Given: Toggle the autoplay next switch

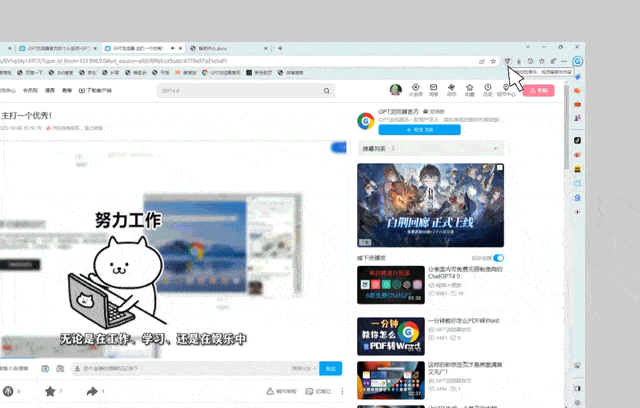Looking at the screenshot, I should point(498,257).
